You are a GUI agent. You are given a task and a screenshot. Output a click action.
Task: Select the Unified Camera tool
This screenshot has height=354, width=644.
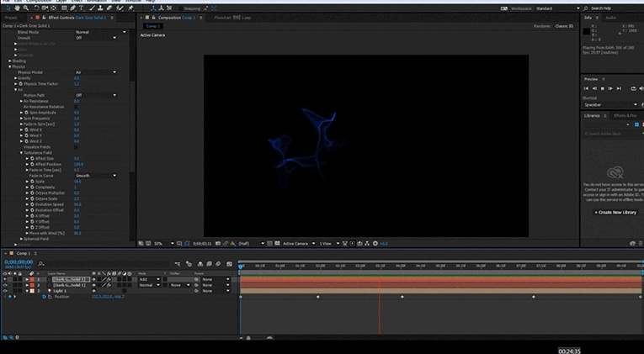[x=45, y=8]
